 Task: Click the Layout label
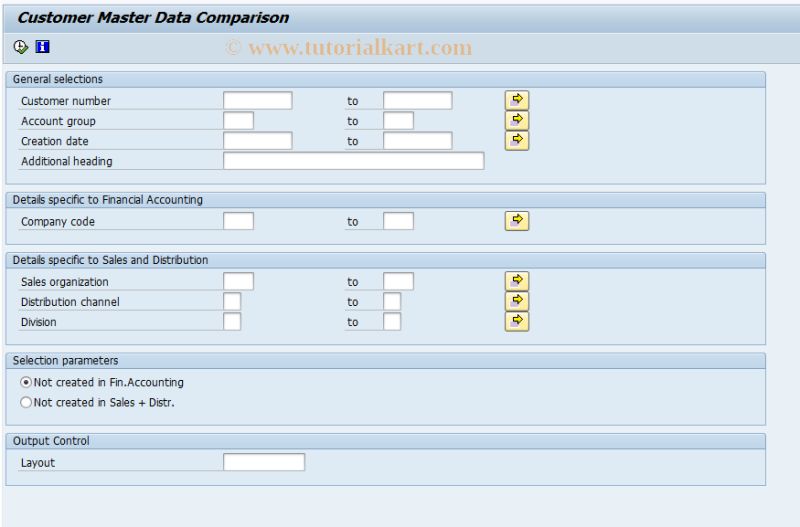click(x=38, y=463)
